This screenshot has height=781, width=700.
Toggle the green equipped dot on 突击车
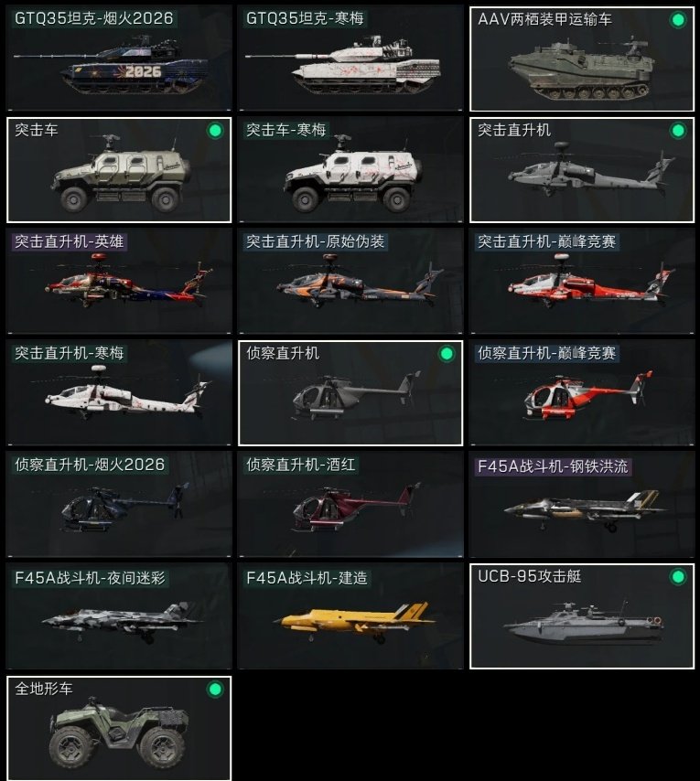[215, 131]
